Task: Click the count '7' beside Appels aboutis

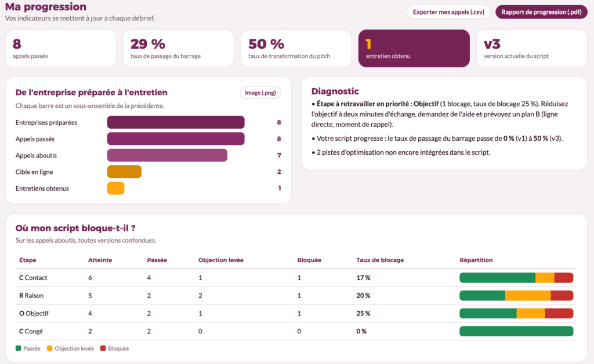Action: coord(279,155)
